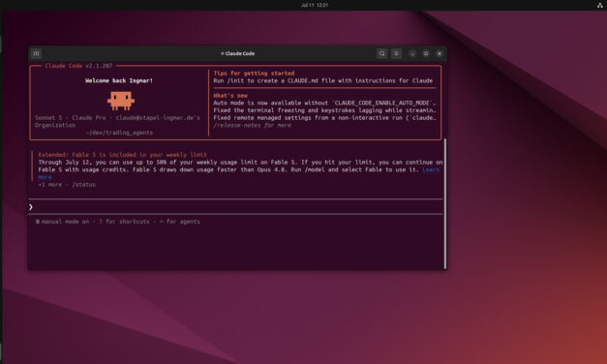The image size is (607, 364).
Task: Click the 'Fixed remote managed settings' line
Action: pos(324,118)
